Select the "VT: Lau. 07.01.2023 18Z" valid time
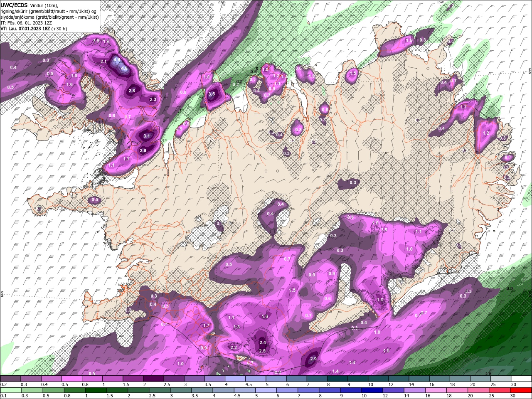The image size is (532, 399). coord(25,29)
